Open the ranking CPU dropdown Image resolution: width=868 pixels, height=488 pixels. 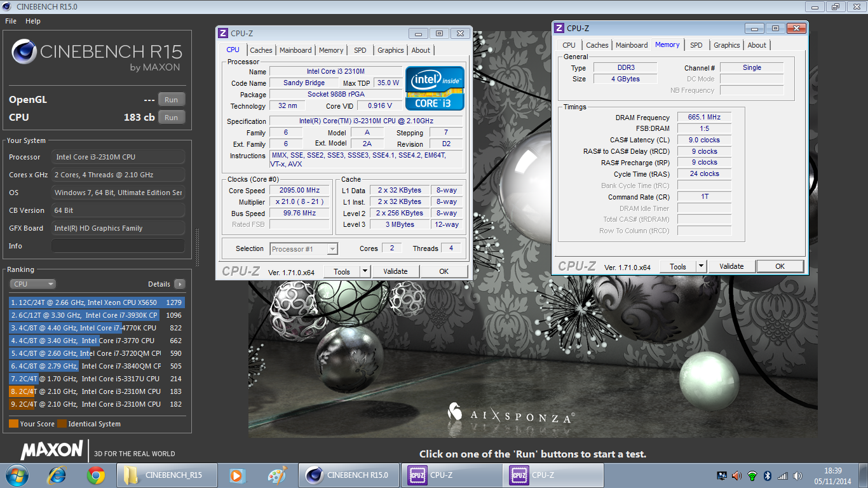[x=32, y=284]
